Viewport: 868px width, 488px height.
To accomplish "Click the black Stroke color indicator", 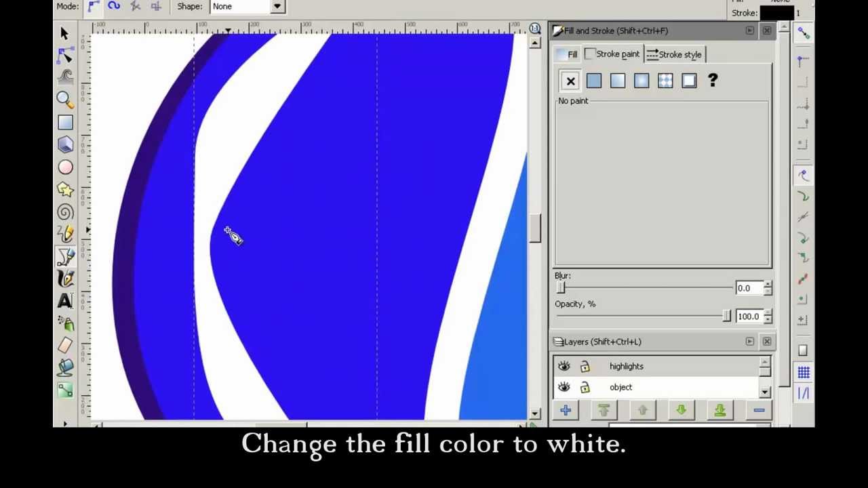I will point(777,13).
